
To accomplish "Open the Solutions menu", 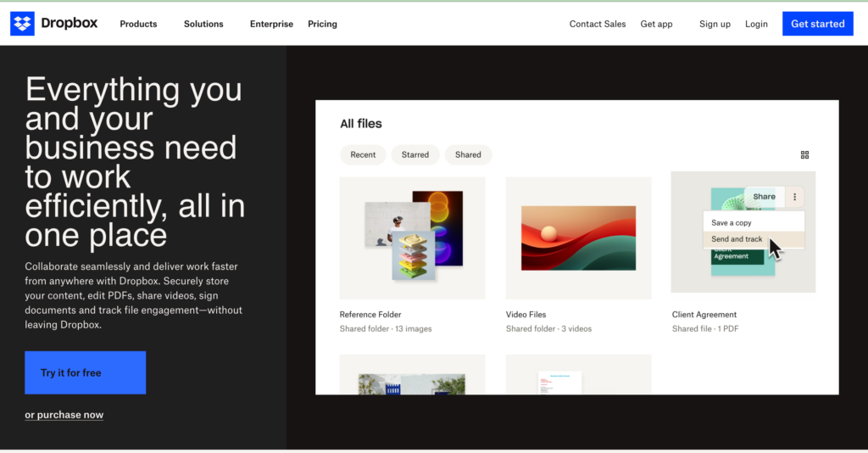I will tap(203, 24).
